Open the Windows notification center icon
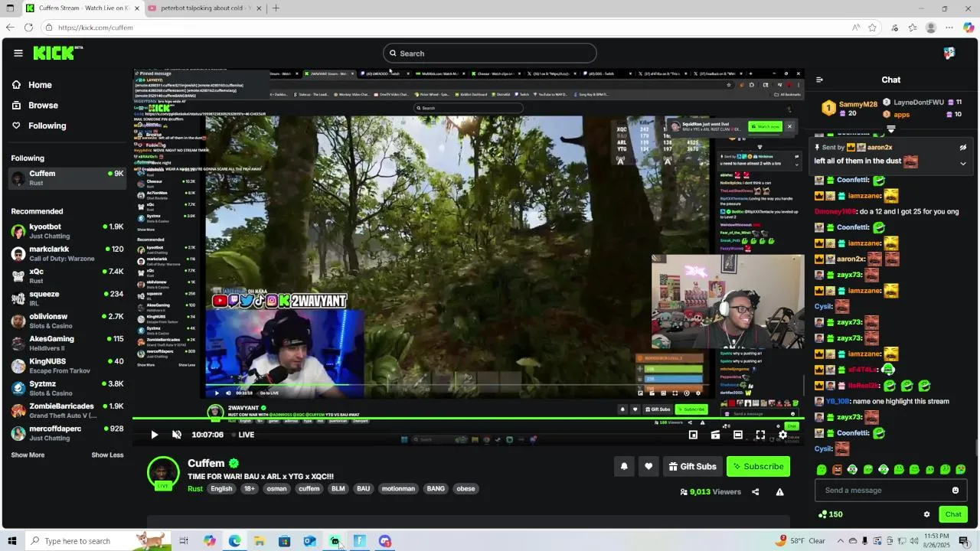Image resolution: width=980 pixels, height=551 pixels. 964,541
